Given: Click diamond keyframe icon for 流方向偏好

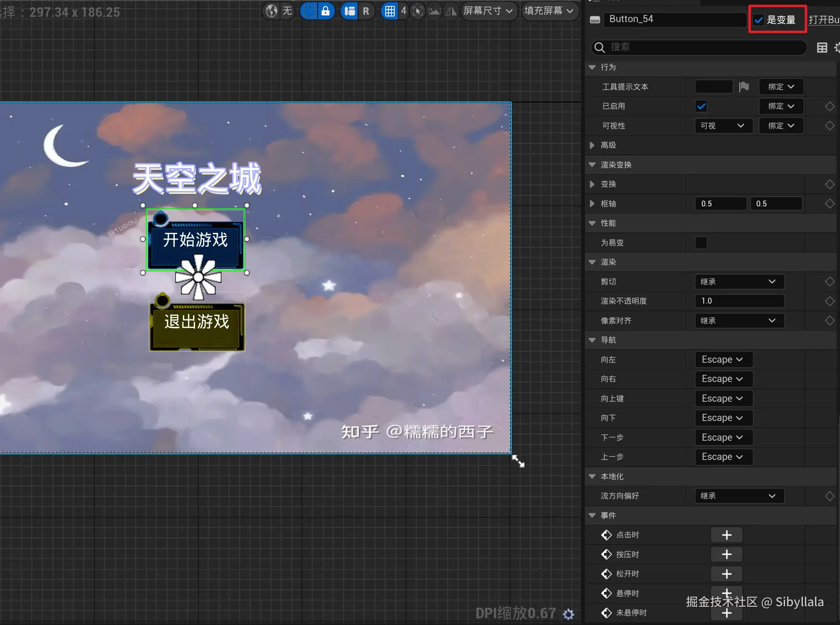Looking at the screenshot, I should click(x=830, y=496).
